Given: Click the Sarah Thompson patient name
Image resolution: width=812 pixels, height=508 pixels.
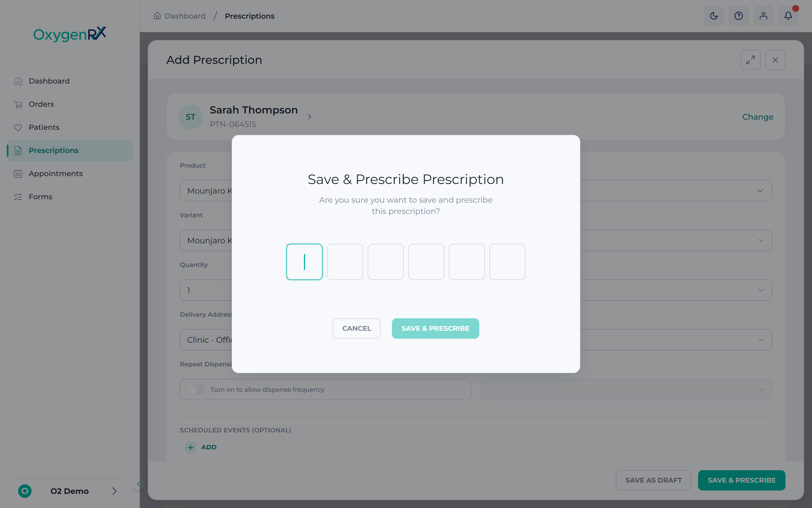Looking at the screenshot, I should click(254, 110).
